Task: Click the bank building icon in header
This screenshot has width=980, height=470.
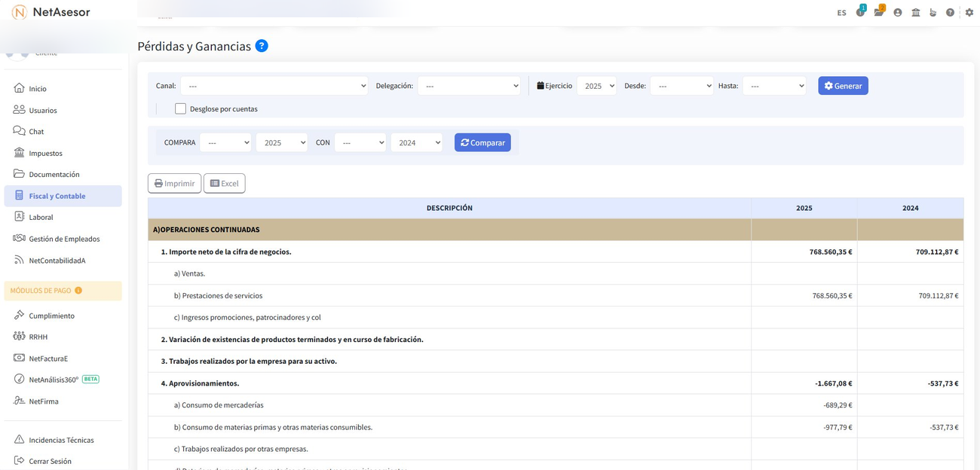Action: pos(915,12)
